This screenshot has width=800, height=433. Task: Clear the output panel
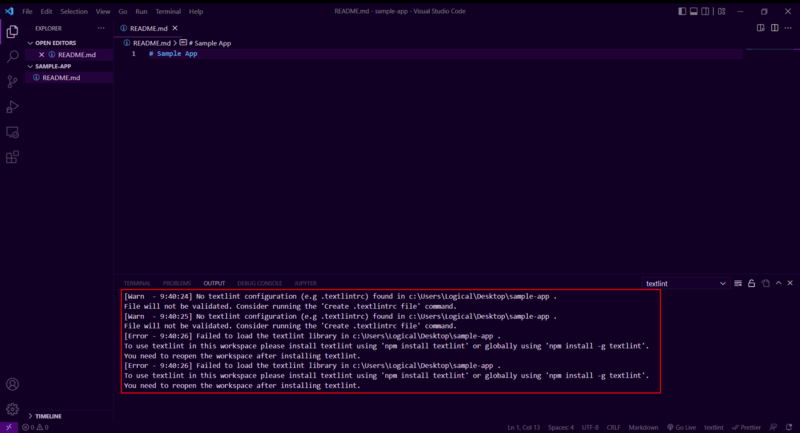[x=738, y=283]
